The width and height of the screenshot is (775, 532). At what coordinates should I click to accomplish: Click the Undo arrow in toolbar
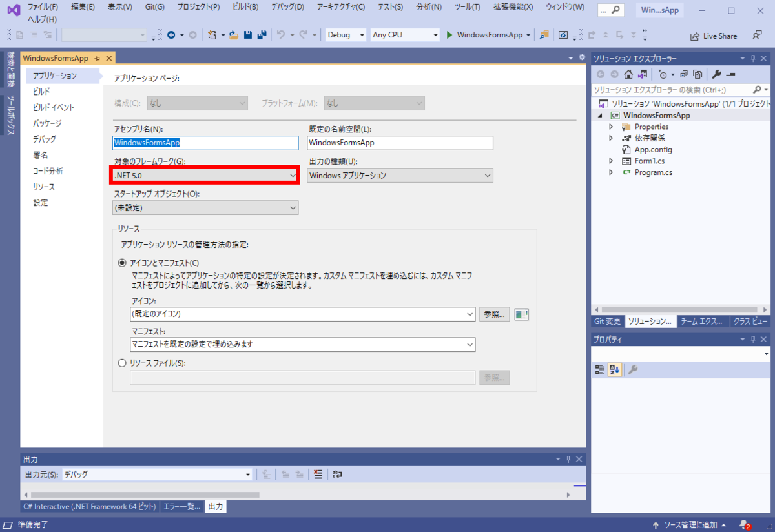[281, 35]
